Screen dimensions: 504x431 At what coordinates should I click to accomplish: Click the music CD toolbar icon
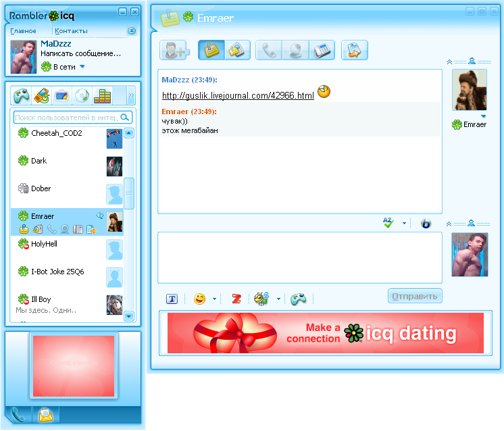[82, 95]
